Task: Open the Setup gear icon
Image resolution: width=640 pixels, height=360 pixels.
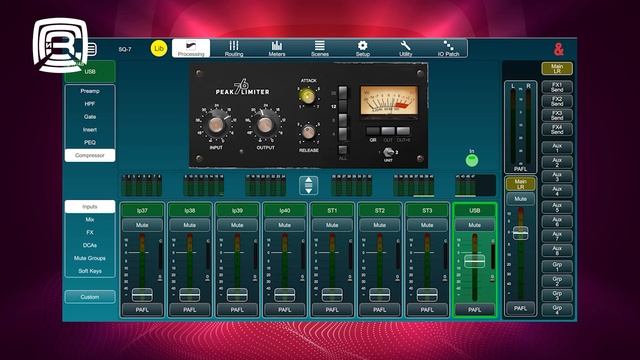Action: coord(362,48)
